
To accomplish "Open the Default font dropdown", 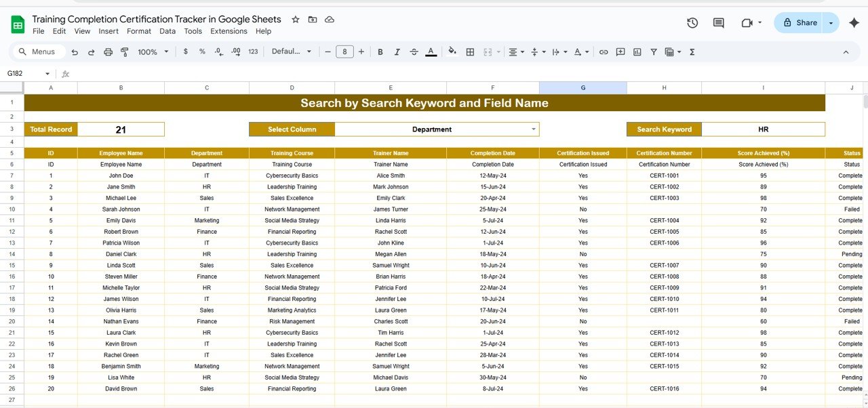I will 292,52.
